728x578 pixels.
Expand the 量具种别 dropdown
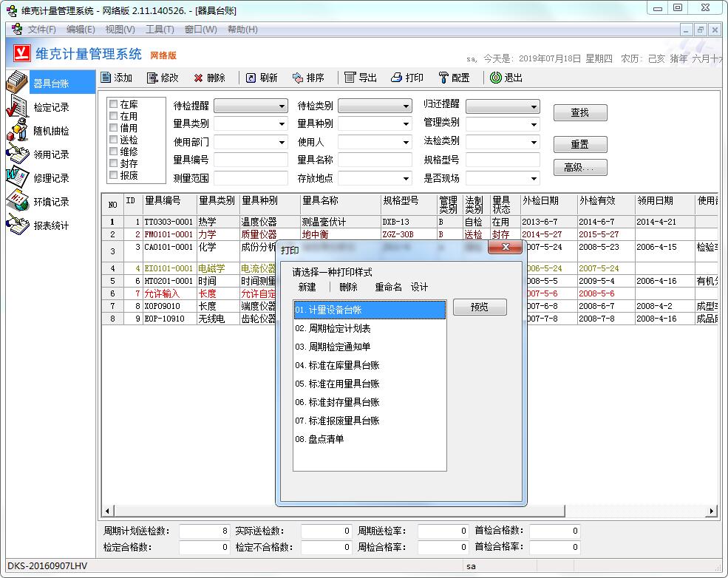(406, 124)
